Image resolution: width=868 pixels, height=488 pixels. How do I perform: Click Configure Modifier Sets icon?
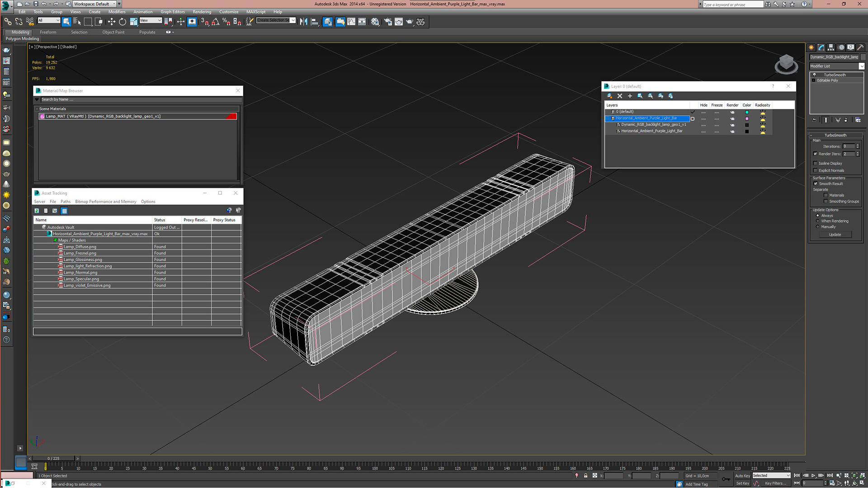pyautogui.click(x=858, y=120)
